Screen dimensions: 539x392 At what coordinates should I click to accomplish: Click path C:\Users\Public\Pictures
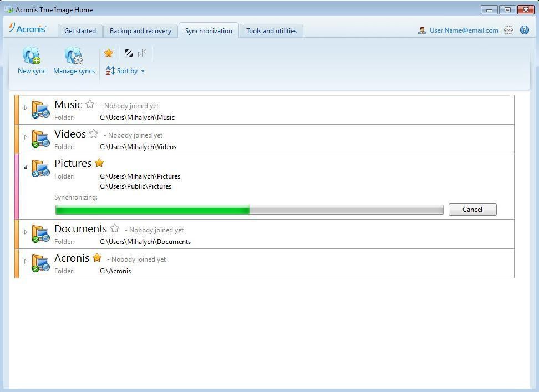[x=135, y=186]
